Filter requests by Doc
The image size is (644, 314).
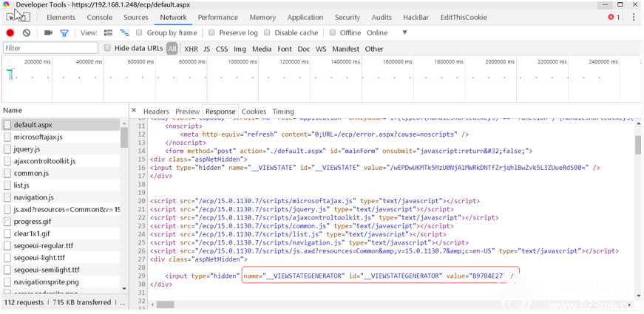[x=304, y=49]
